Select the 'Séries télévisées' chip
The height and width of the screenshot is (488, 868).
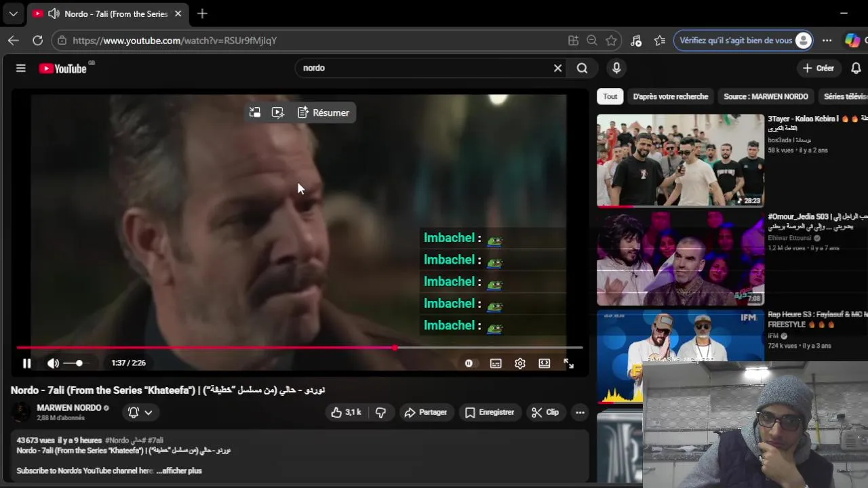(x=845, y=96)
